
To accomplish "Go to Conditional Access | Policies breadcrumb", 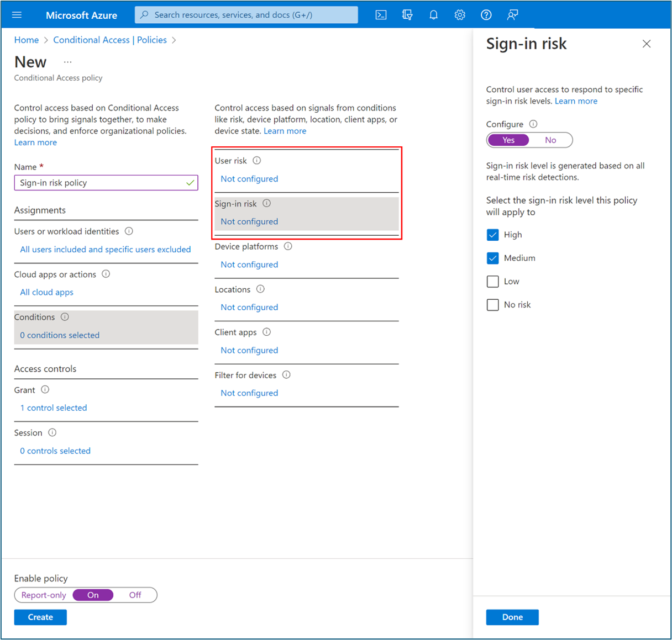I will point(110,40).
